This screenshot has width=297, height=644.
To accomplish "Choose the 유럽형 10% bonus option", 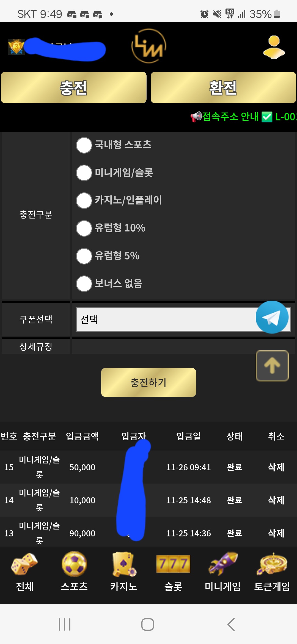I will (84, 228).
